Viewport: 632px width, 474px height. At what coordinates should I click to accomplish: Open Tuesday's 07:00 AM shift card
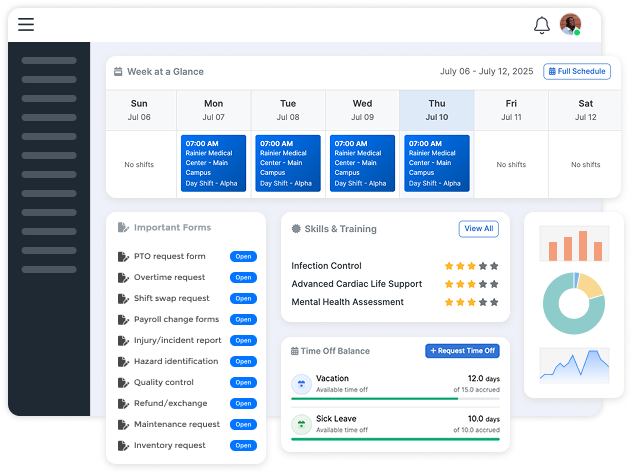[x=288, y=163]
